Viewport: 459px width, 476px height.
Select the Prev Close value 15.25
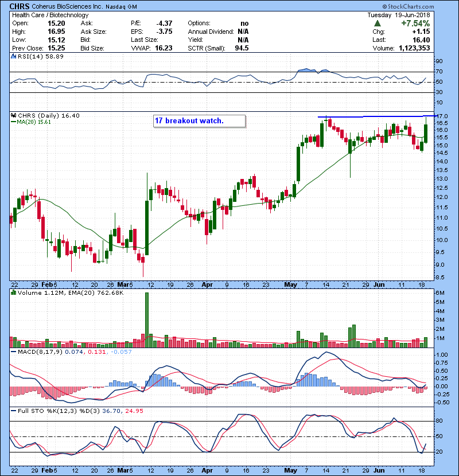56,48
